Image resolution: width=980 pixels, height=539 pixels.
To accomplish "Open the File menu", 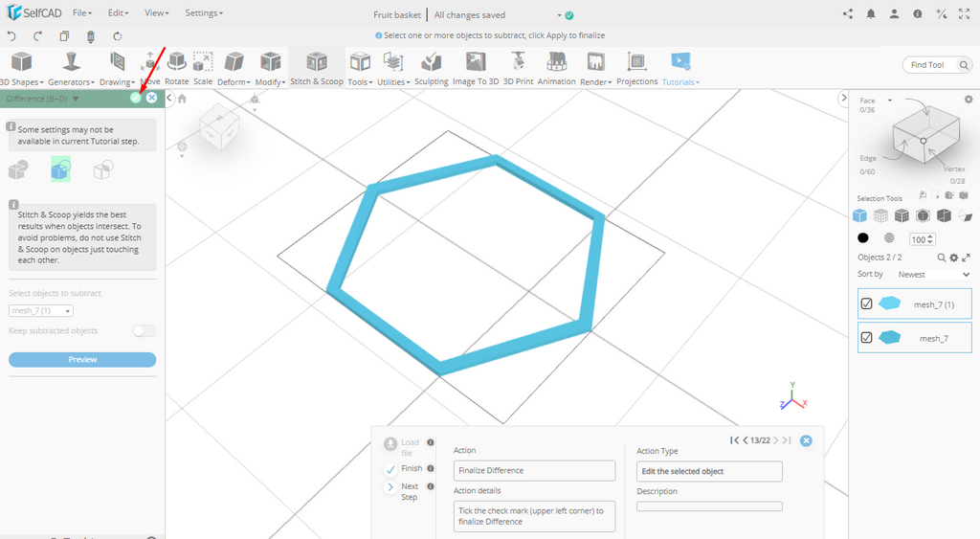I will click(82, 13).
